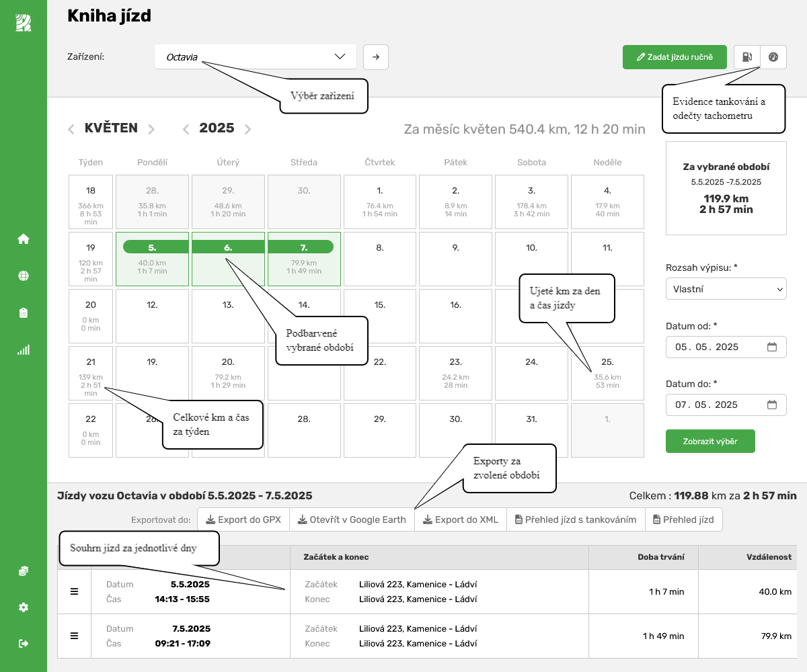Go to the home icon in sidebar
807x672 pixels.
24,239
